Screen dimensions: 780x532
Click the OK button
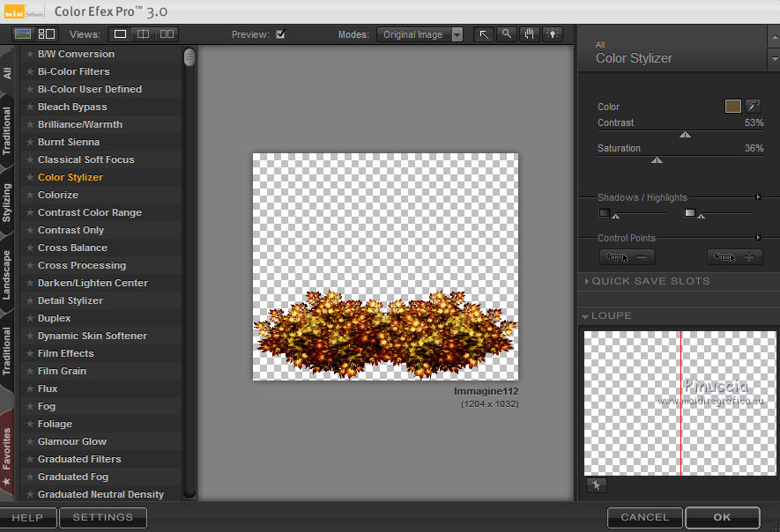tap(722, 517)
